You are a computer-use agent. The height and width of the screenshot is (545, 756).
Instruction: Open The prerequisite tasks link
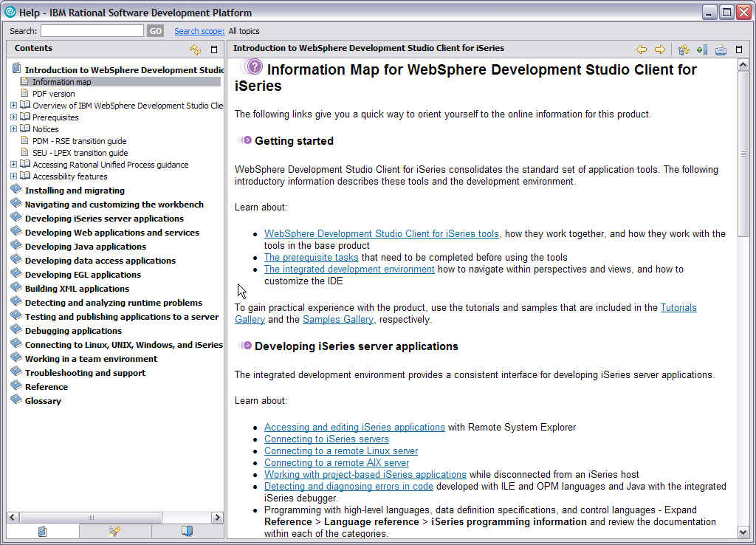pos(312,257)
